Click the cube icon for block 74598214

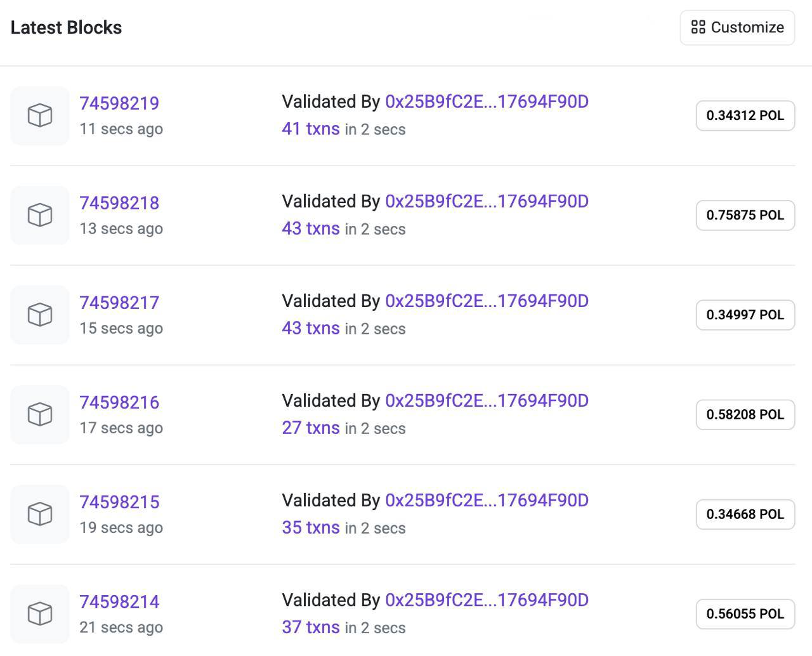(x=40, y=613)
